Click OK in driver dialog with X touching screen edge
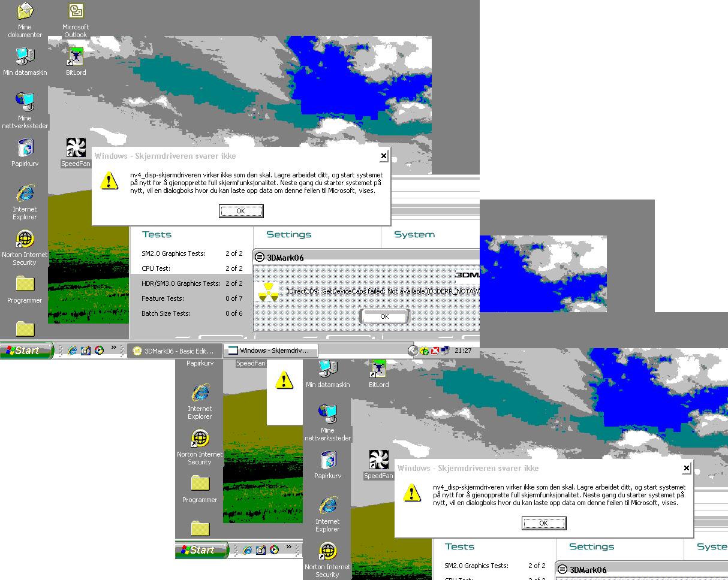 coord(543,523)
